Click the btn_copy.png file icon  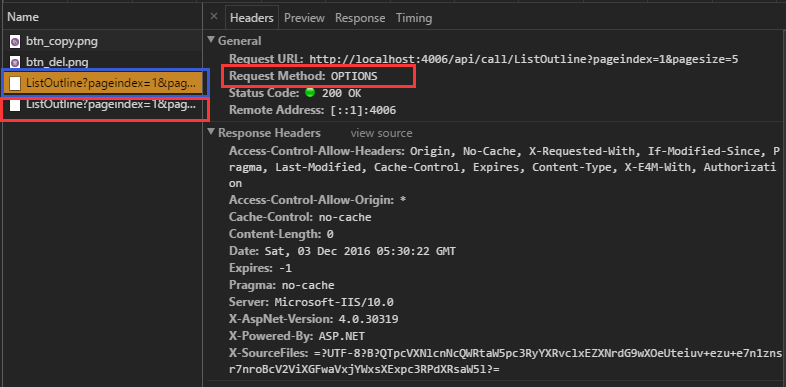point(15,41)
